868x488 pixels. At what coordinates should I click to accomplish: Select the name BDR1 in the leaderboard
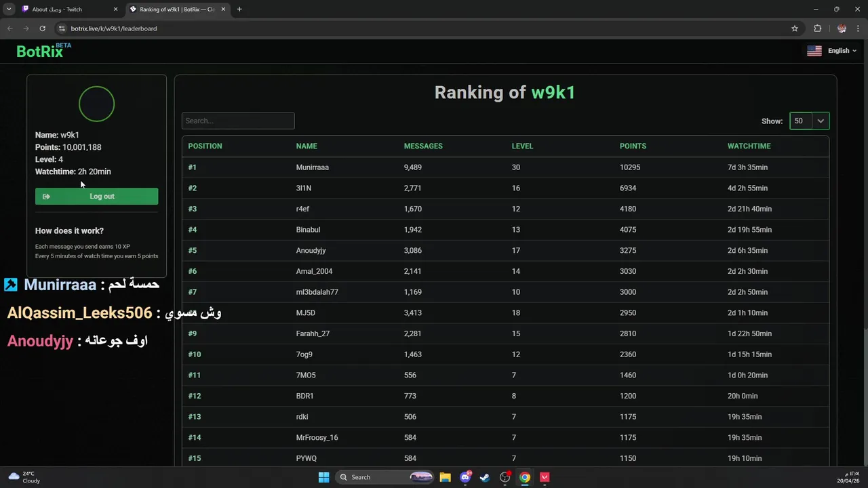tap(305, 396)
